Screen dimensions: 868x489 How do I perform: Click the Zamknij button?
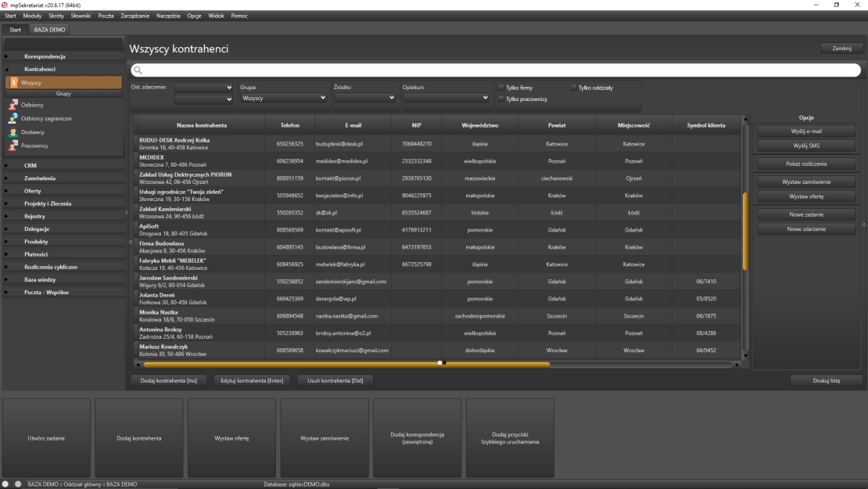tap(841, 49)
